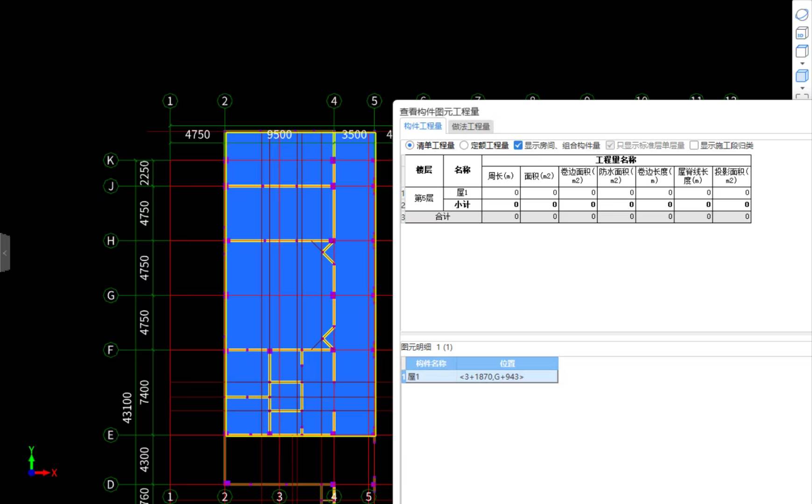Click the solid blue cube display icon
Screen dimensions: 812x504
[802, 76]
